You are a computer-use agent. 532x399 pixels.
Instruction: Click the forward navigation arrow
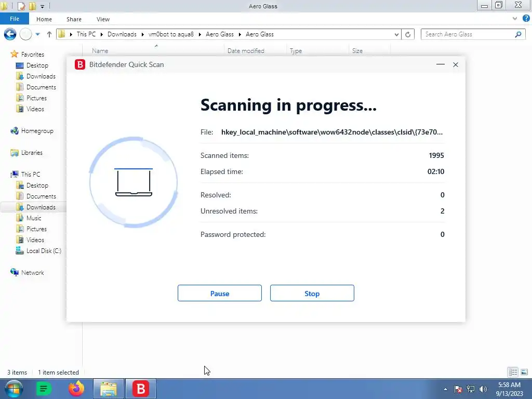(x=26, y=34)
